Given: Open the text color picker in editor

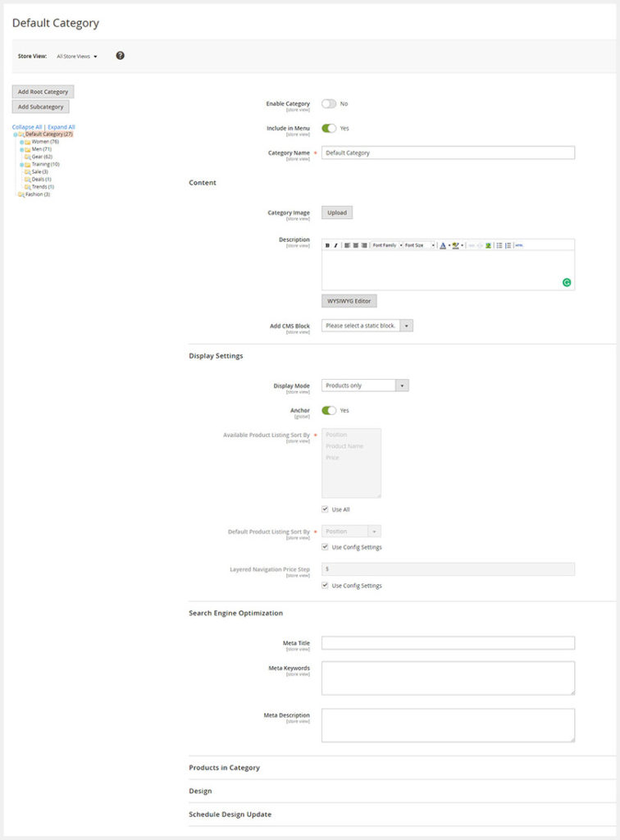Looking at the screenshot, I should pyautogui.click(x=442, y=245).
